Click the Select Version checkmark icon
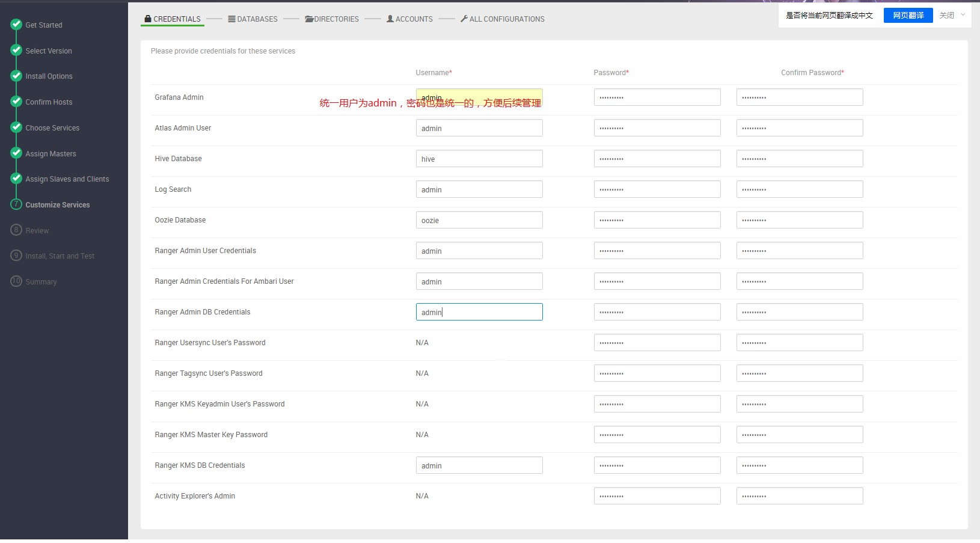The width and height of the screenshot is (980, 543). pos(16,51)
